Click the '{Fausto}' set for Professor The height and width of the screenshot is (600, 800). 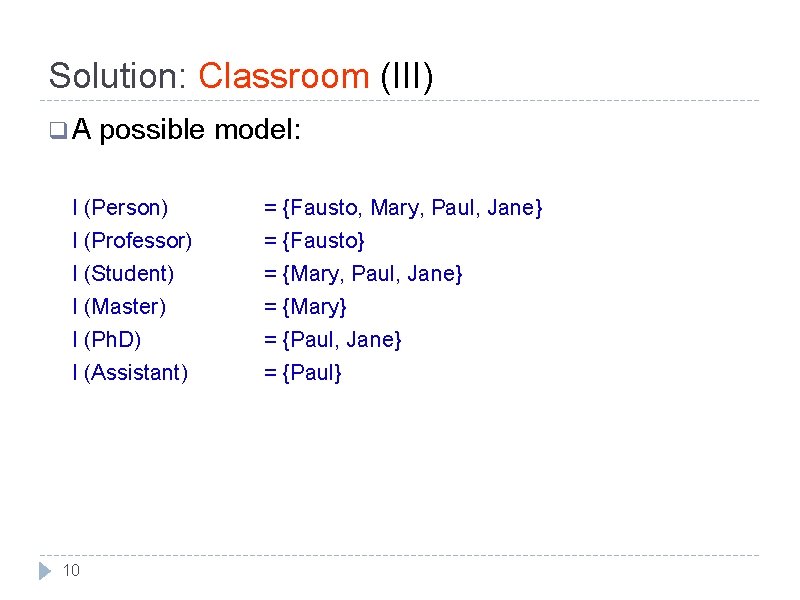323,241
